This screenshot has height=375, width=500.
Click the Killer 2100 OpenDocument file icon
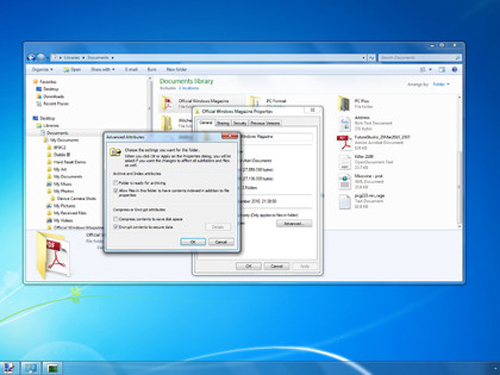tap(345, 162)
